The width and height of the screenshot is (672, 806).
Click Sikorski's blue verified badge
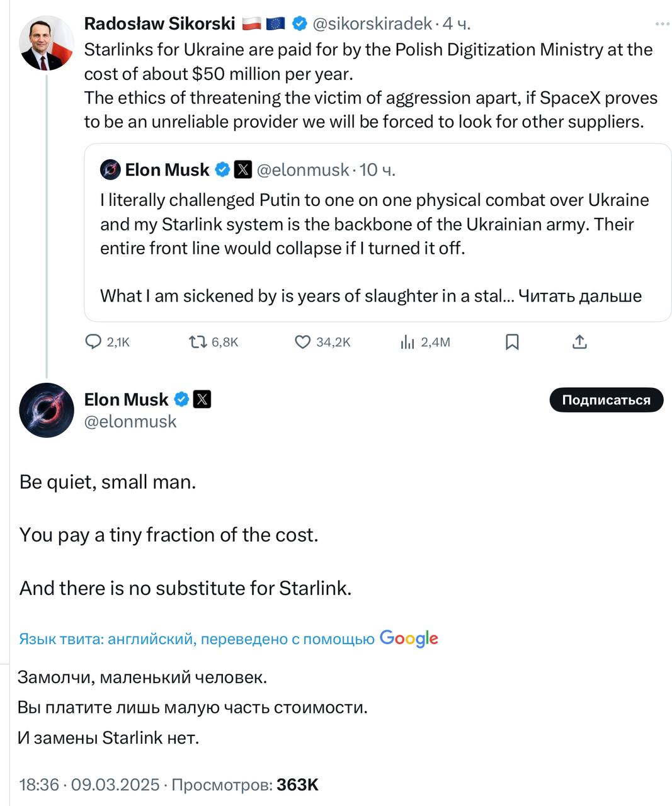[300, 24]
